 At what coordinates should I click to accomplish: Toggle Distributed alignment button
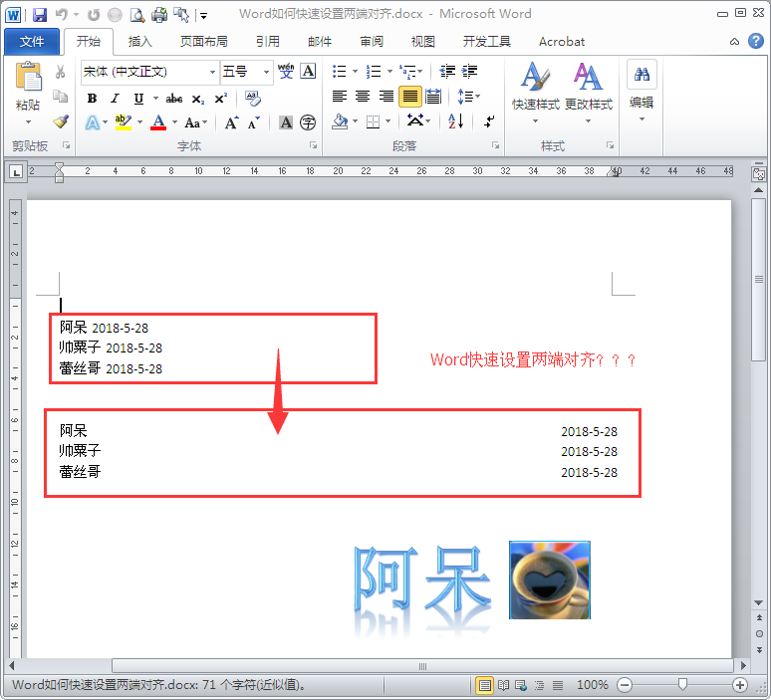pos(433,97)
